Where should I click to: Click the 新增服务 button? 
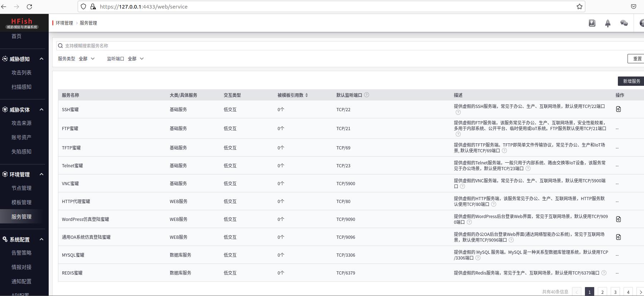[631, 81]
